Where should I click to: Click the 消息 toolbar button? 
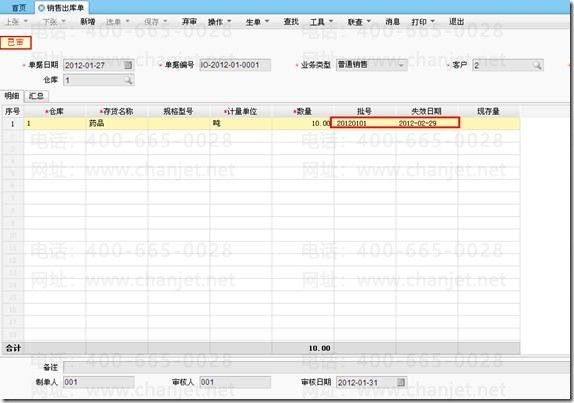pos(392,22)
